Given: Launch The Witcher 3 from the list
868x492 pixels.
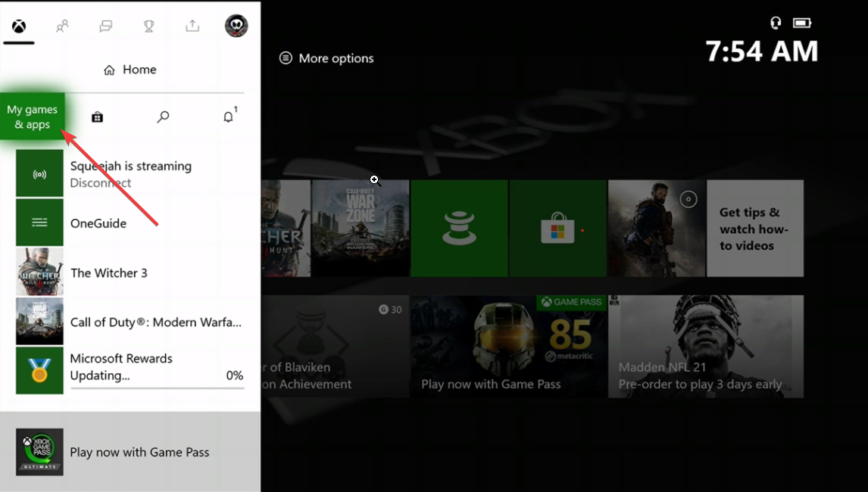Looking at the screenshot, I should pos(130,272).
